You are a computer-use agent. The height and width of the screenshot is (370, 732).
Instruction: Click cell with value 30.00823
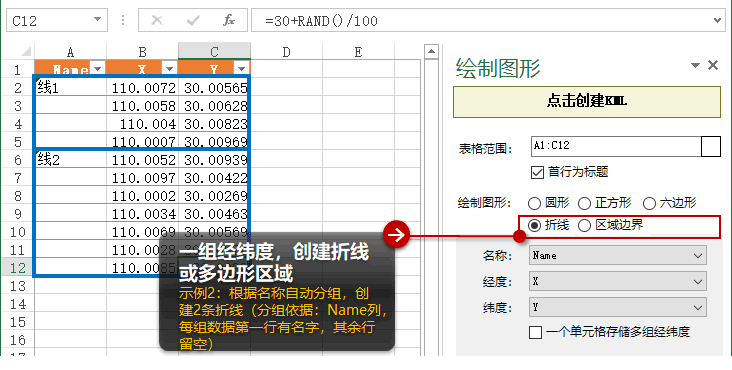tap(214, 124)
